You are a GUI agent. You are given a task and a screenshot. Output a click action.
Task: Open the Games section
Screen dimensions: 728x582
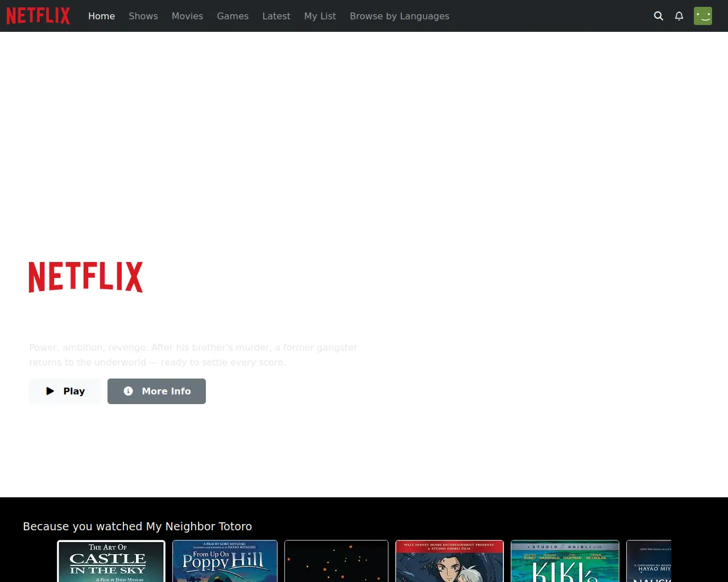coord(233,16)
